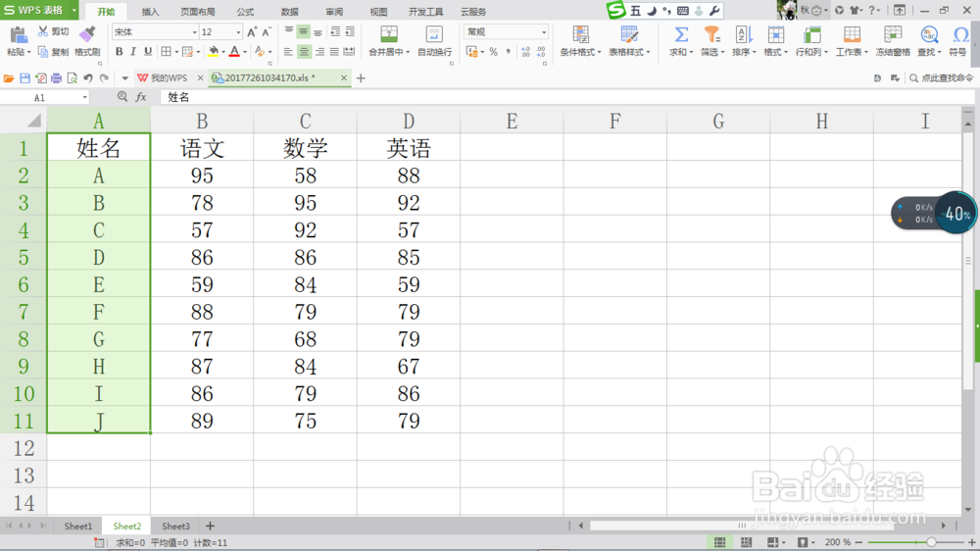Click the Table Style (表格样式) icon
The height and width of the screenshot is (551, 980).
(x=629, y=34)
